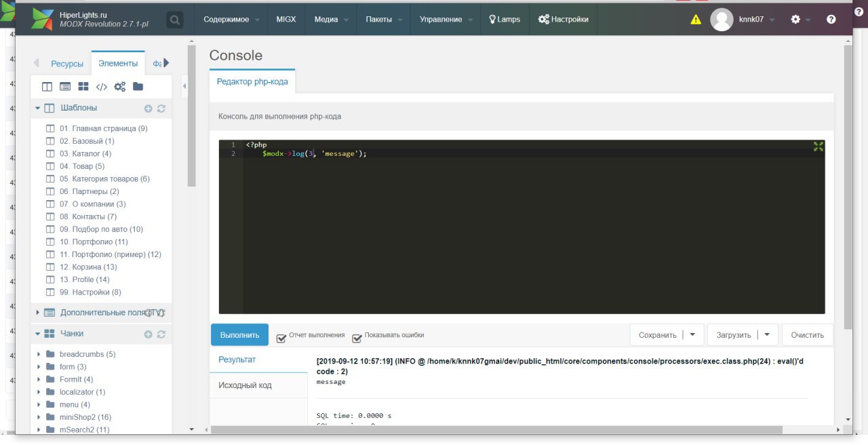Open template 08. Контакты (7)

coord(88,216)
